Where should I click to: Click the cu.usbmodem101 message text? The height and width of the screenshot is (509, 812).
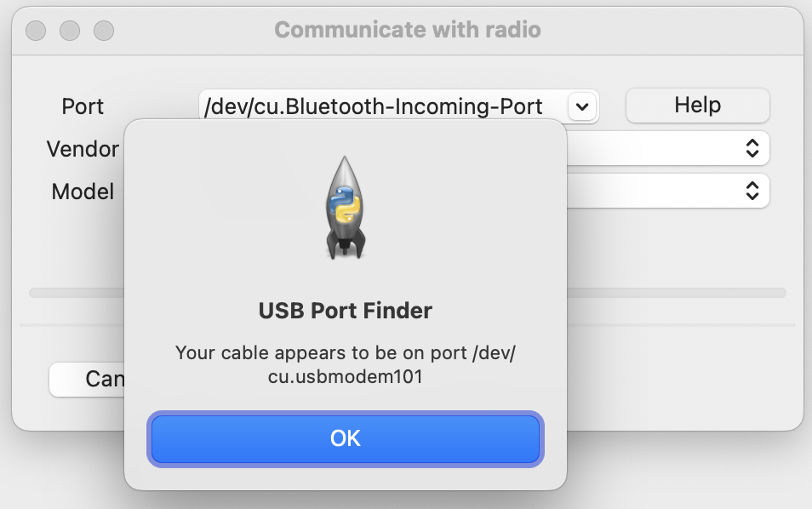(x=346, y=376)
